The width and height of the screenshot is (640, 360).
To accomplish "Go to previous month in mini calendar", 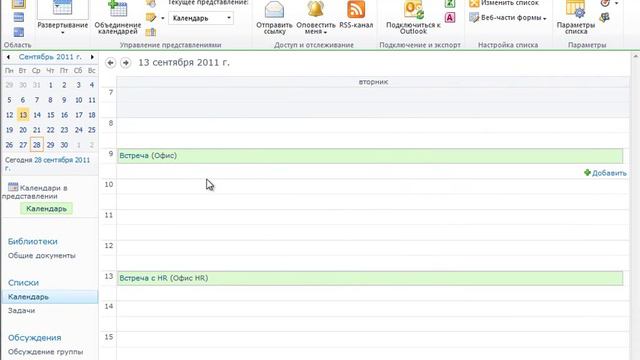I will [x=8, y=57].
